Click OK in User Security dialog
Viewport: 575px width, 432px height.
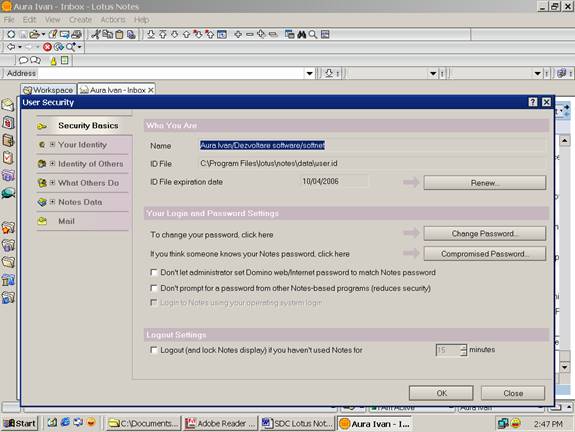441,393
